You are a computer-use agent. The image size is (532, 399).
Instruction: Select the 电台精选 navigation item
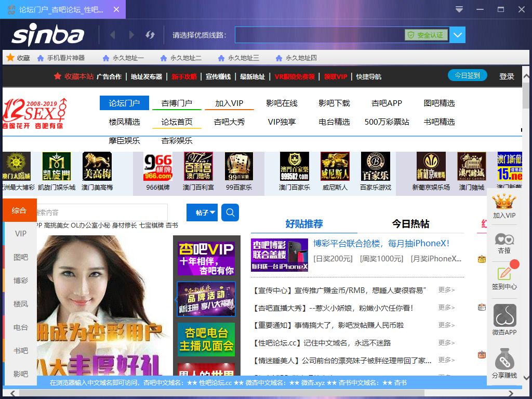334,122
